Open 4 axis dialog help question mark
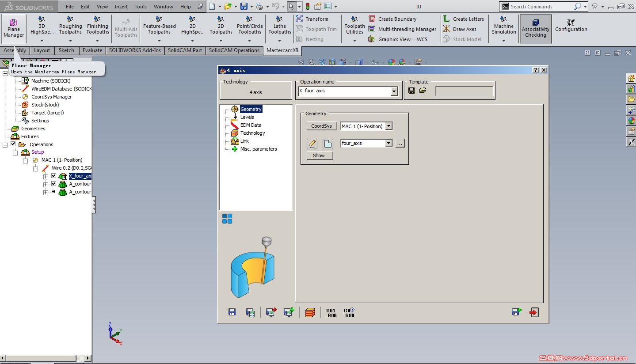Viewport: 636px width, 364px height. [536, 70]
